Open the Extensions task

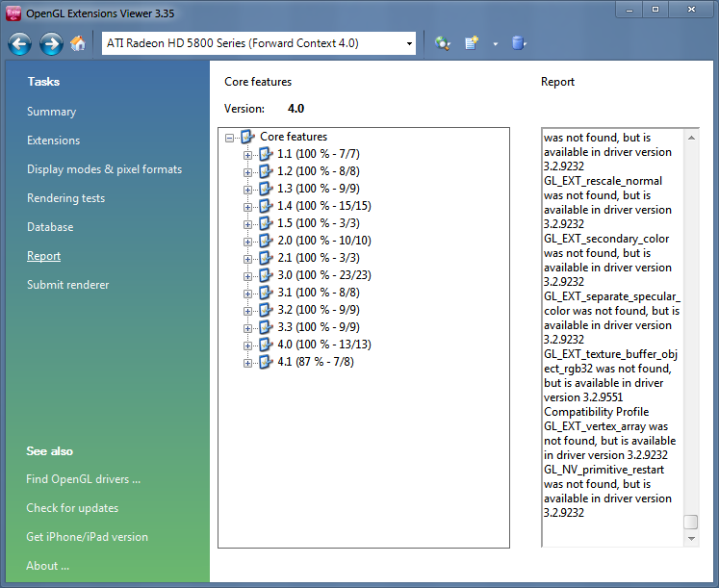click(x=53, y=141)
